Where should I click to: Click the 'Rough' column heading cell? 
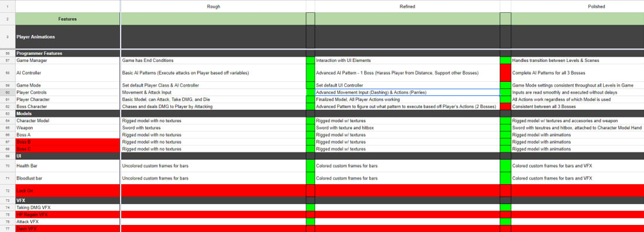[x=213, y=6]
